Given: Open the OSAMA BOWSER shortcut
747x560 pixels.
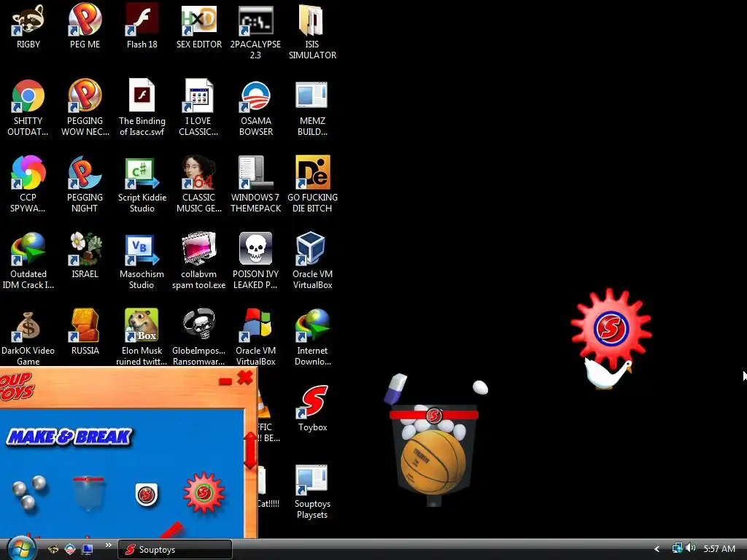Looking at the screenshot, I should coord(256,108).
